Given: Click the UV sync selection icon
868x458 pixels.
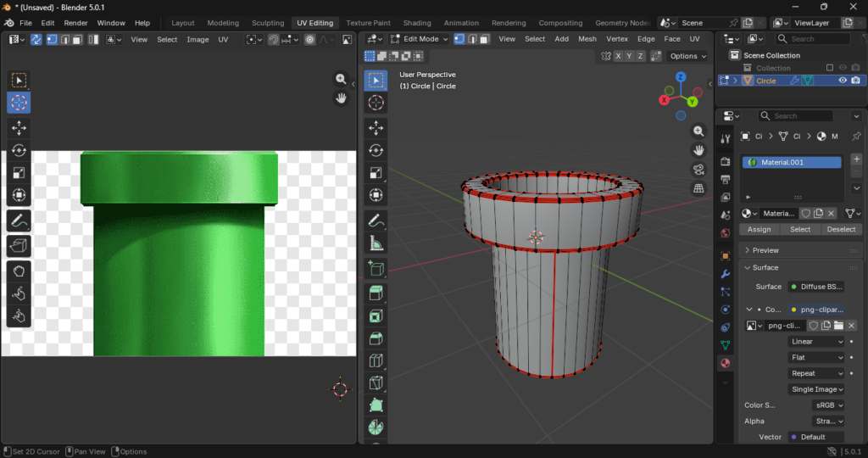Looking at the screenshot, I should (36, 39).
